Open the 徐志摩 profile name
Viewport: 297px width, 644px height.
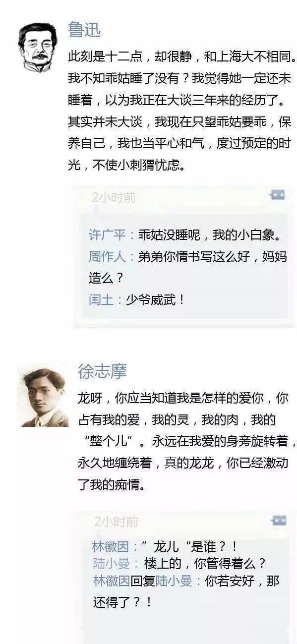coord(102,371)
